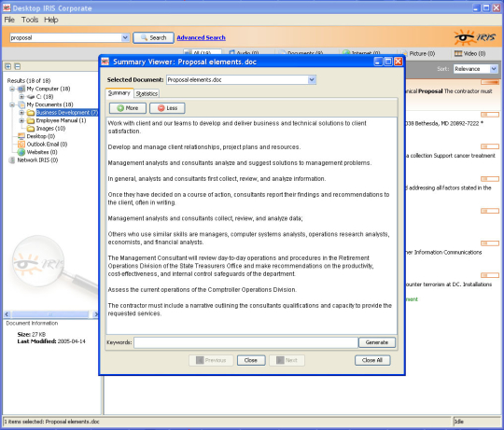The width and height of the screenshot is (504, 430).
Task: Click the collapse-all minus icon above results tree
Action: (18, 66)
